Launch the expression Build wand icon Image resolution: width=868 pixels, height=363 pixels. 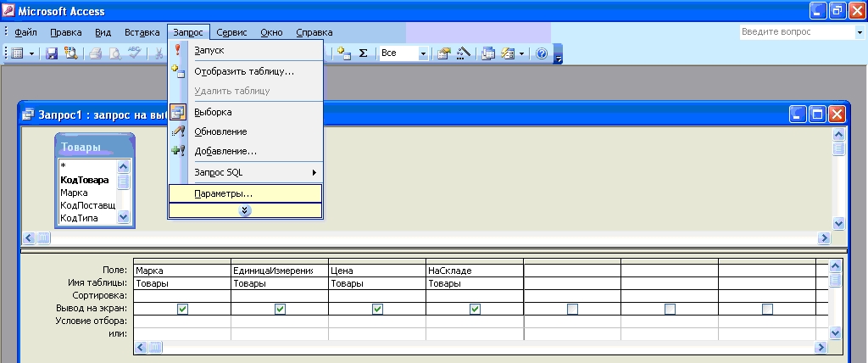point(463,53)
